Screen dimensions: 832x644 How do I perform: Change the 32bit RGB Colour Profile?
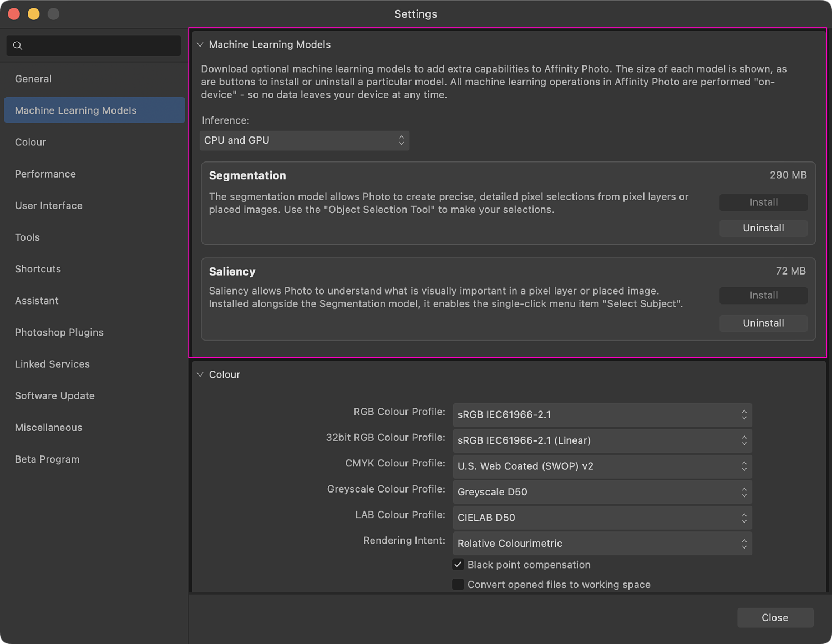pos(602,440)
